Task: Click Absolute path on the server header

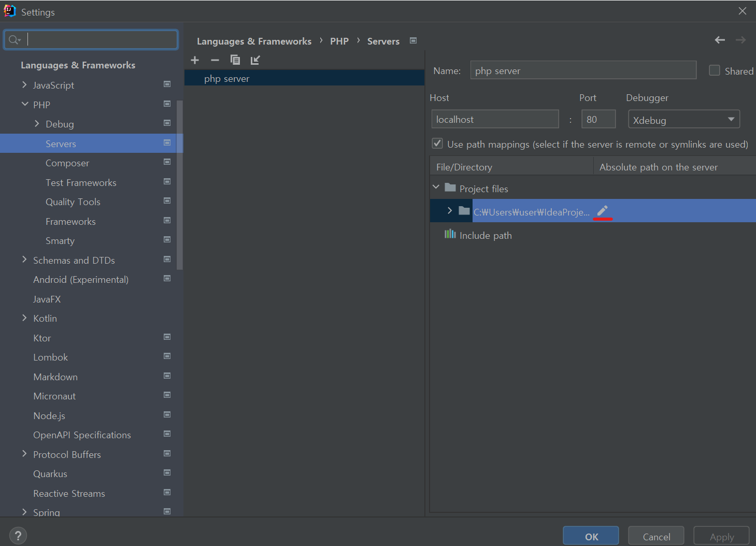Action: 675,167
